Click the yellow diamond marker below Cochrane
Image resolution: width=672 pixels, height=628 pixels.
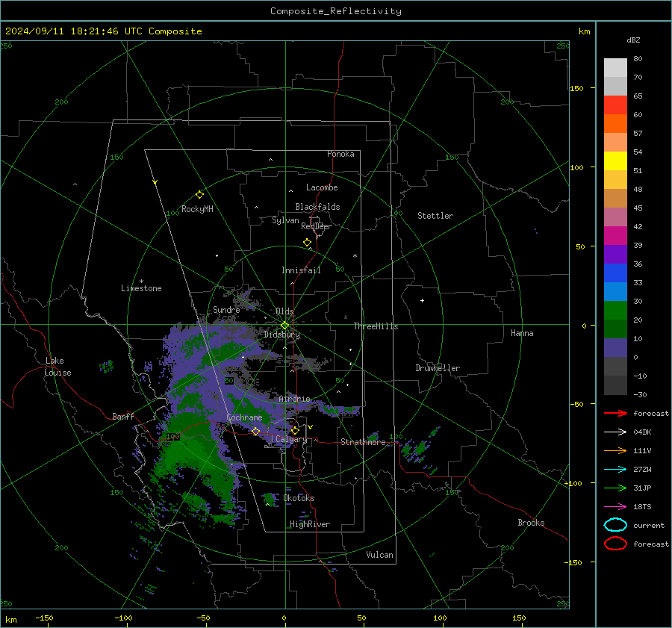[x=256, y=431]
